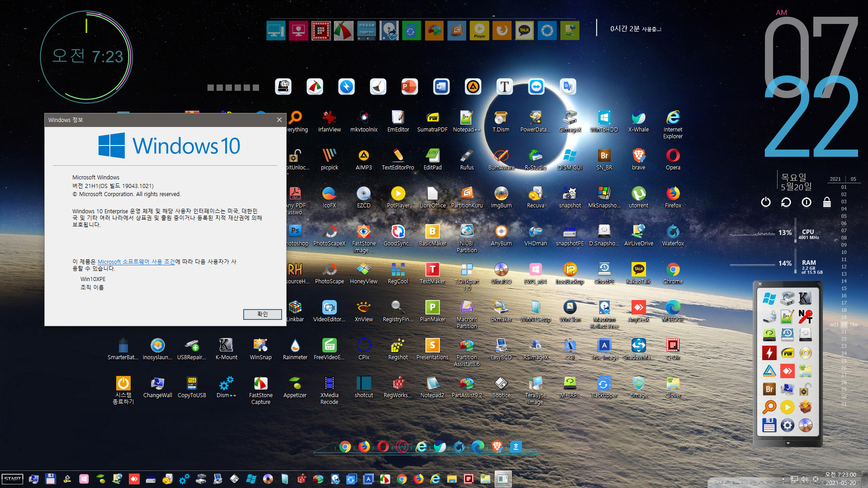
Task: Close the Windows 정보 dialog
Action: coord(279,120)
